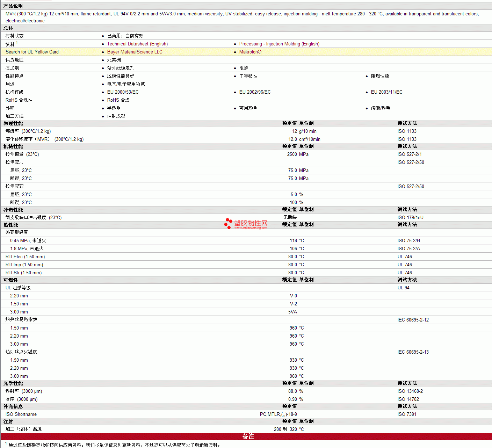Click the appearance value 半透明
This screenshot has width=492, height=448.
[x=114, y=108]
